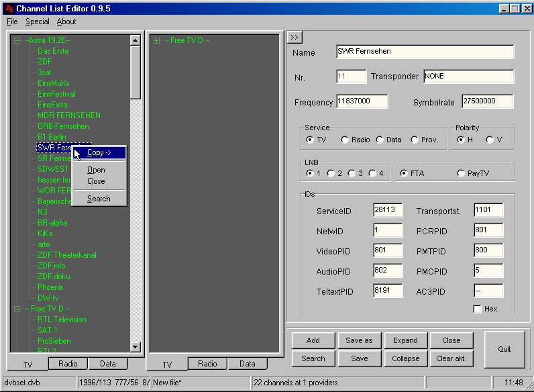Select the Radio service option
This screenshot has height=392, width=534.
click(345, 140)
